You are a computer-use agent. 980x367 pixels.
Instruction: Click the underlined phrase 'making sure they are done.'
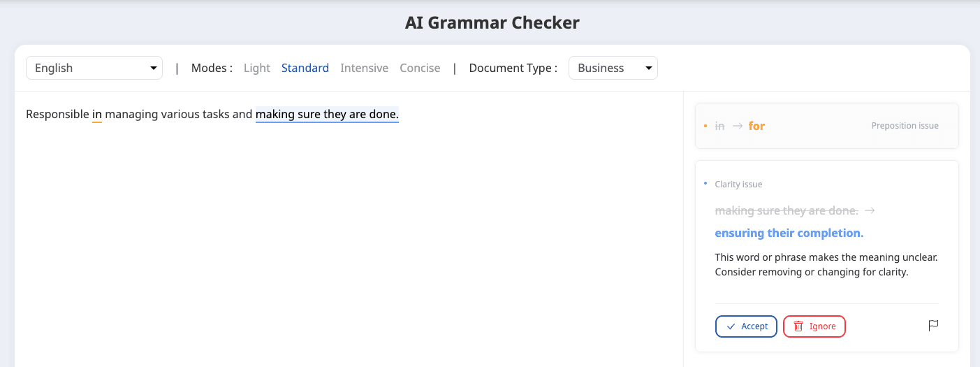(327, 114)
